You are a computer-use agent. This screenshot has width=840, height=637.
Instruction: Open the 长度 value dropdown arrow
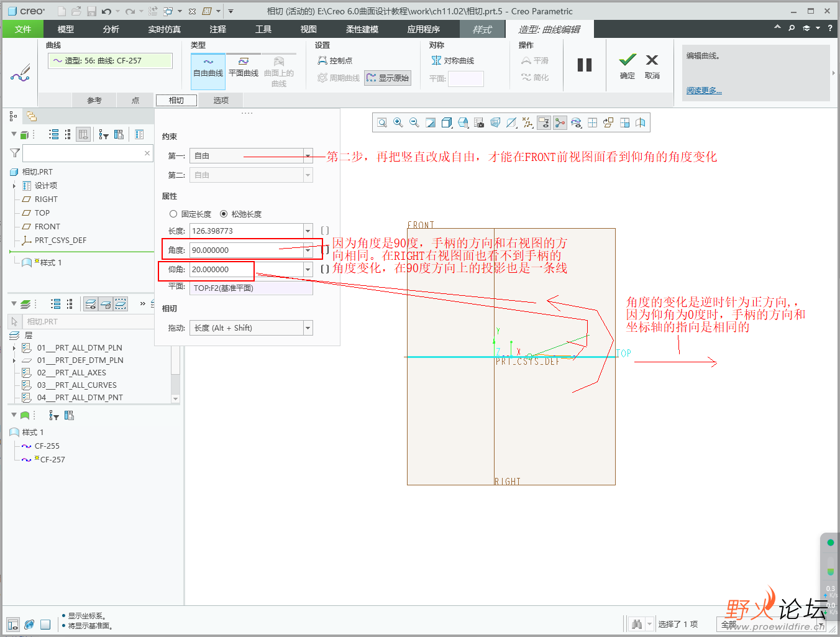(308, 231)
